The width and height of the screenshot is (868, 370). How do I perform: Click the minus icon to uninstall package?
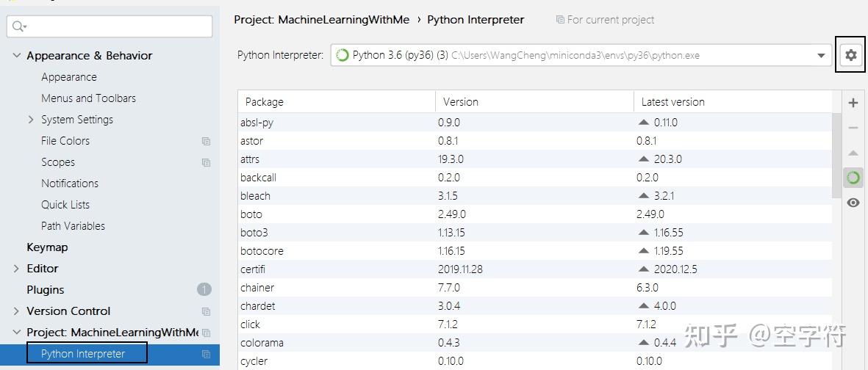[x=853, y=128]
